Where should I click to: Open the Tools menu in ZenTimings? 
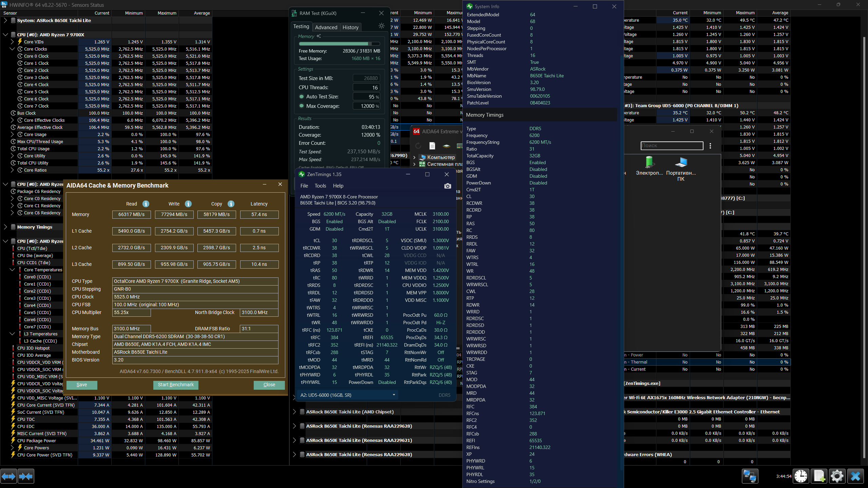[320, 186]
